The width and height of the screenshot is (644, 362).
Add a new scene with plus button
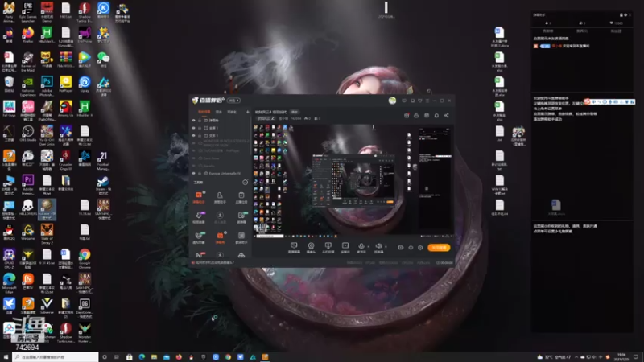tap(247, 112)
